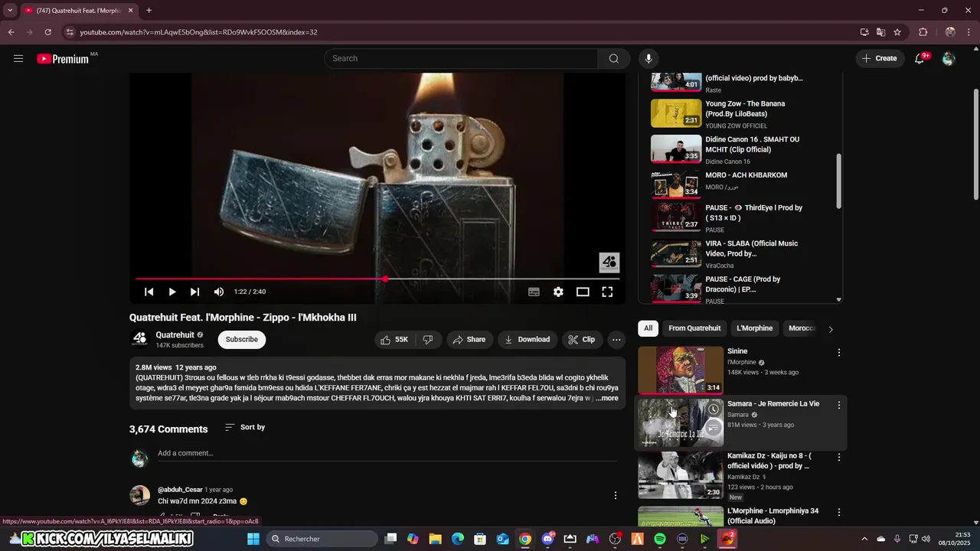
Task: Select the All filter chip
Action: pos(648,328)
